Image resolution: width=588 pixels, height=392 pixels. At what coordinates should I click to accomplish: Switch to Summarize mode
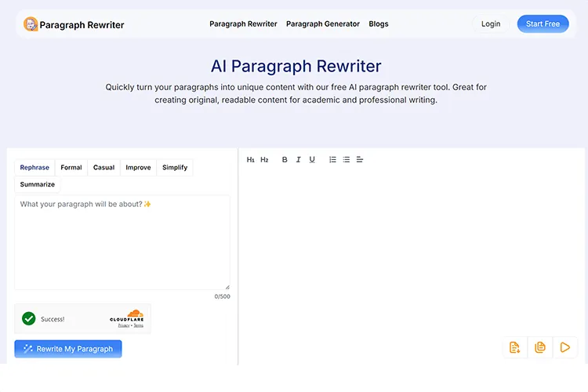(38, 185)
